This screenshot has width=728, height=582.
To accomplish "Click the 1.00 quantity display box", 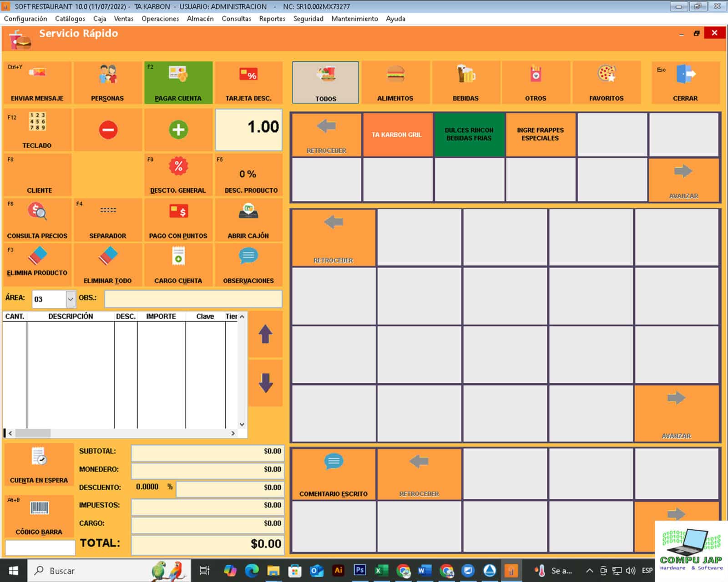I will 248,130.
